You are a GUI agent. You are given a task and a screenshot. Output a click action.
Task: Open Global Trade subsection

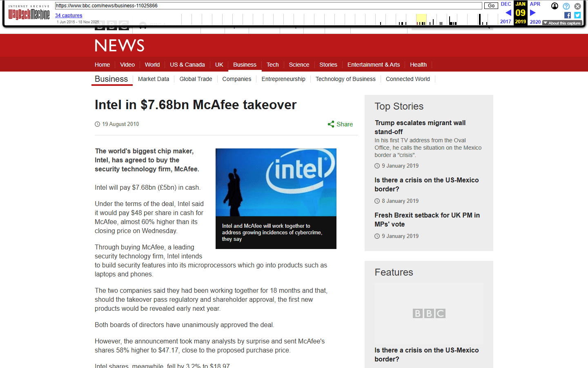pyautogui.click(x=196, y=79)
